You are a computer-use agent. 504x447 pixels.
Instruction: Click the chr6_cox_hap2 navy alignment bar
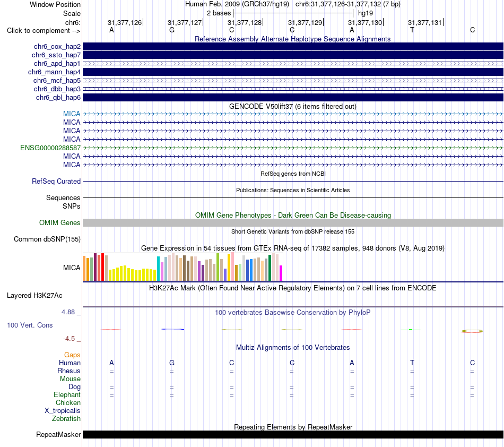tap(293, 47)
